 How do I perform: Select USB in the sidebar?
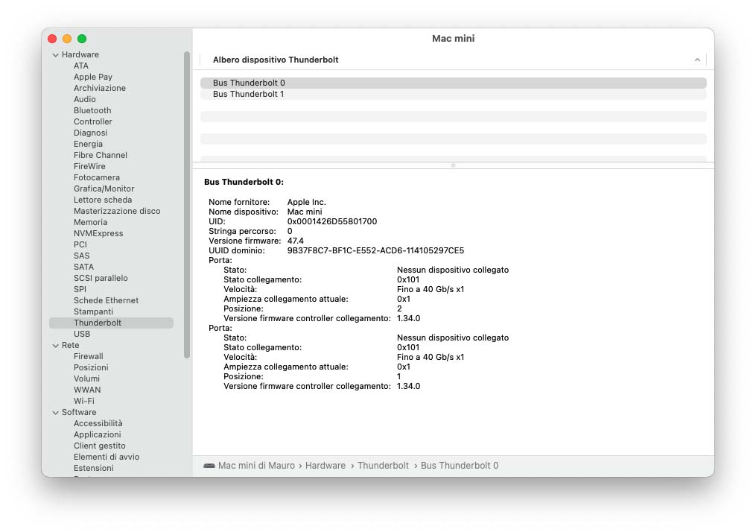click(82, 334)
